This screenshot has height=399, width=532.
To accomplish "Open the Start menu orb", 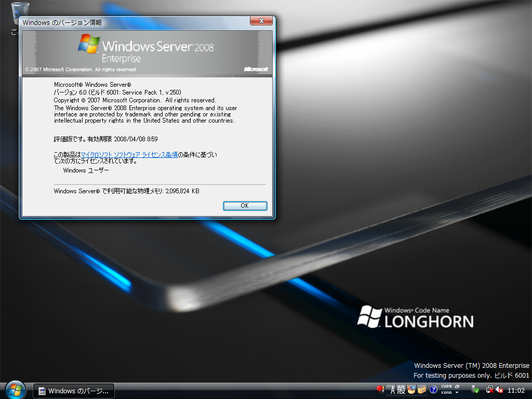I will tap(15, 390).
